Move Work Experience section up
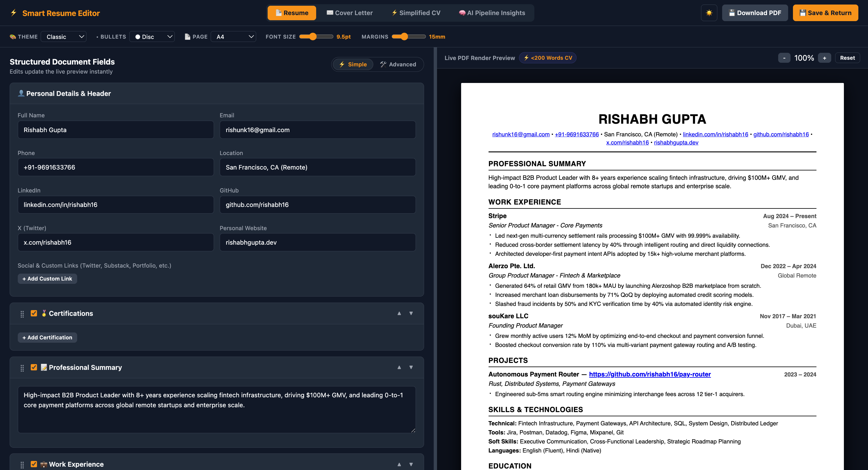The height and width of the screenshot is (470, 868). 399,464
